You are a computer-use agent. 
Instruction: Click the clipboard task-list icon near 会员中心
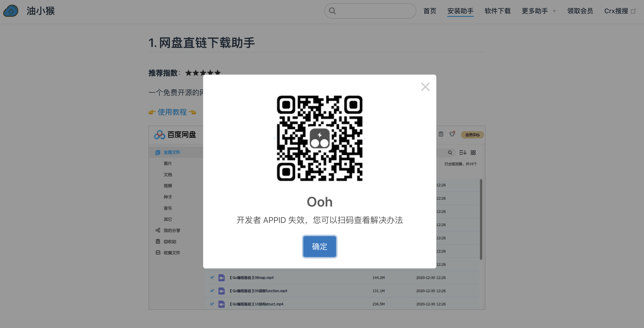(441, 134)
